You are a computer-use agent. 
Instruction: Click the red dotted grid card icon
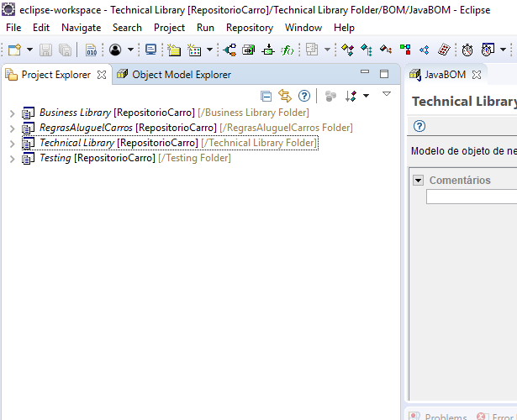[444, 50]
